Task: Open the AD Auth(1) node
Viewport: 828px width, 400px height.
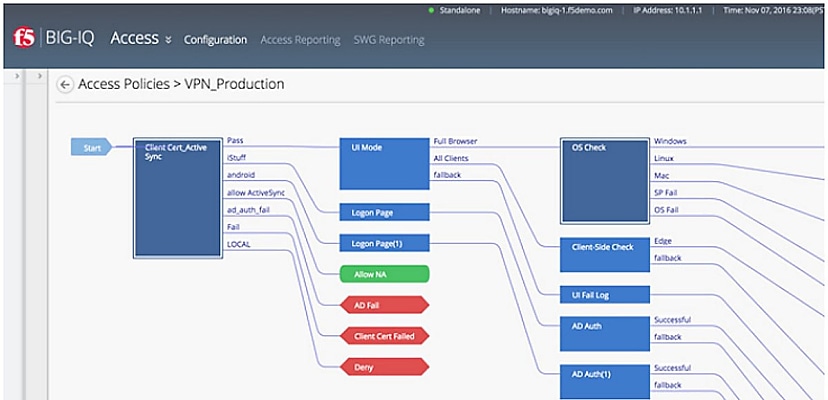Action: point(605,382)
